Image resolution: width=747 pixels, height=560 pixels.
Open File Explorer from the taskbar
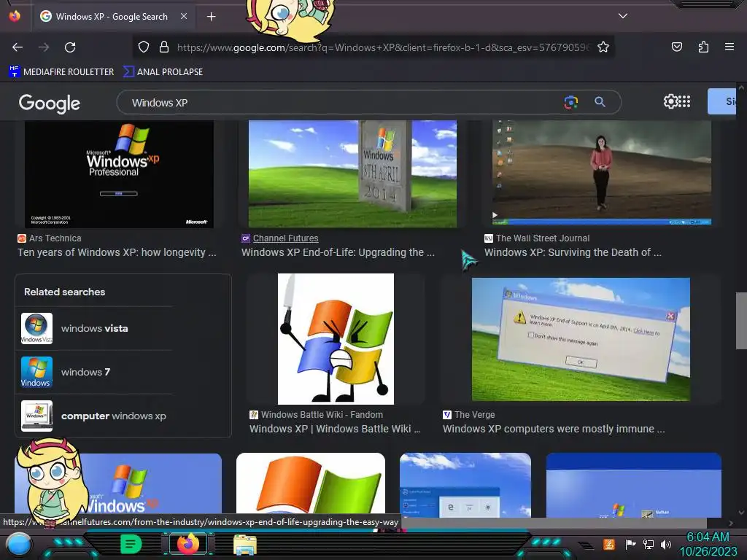pyautogui.click(x=245, y=545)
